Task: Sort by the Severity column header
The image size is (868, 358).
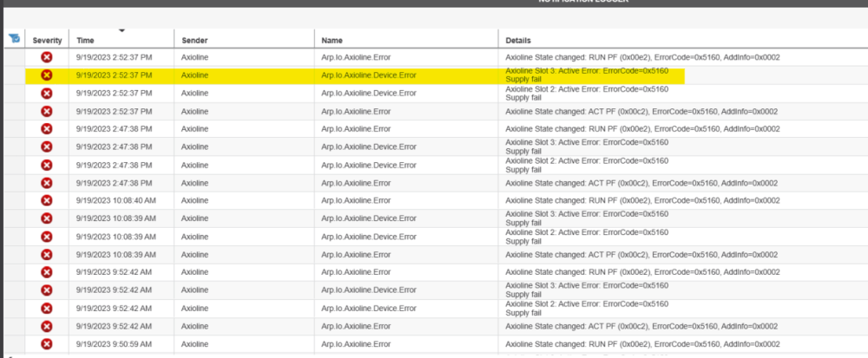Action: pos(47,41)
